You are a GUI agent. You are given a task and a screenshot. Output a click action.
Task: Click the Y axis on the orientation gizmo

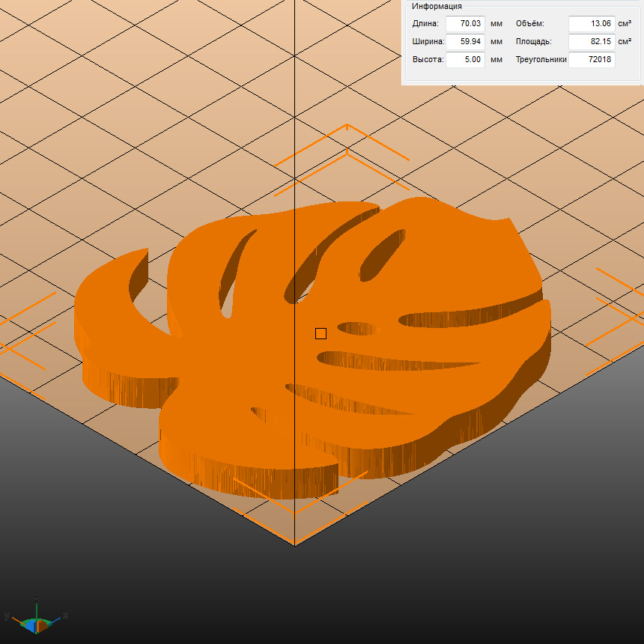(7, 616)
